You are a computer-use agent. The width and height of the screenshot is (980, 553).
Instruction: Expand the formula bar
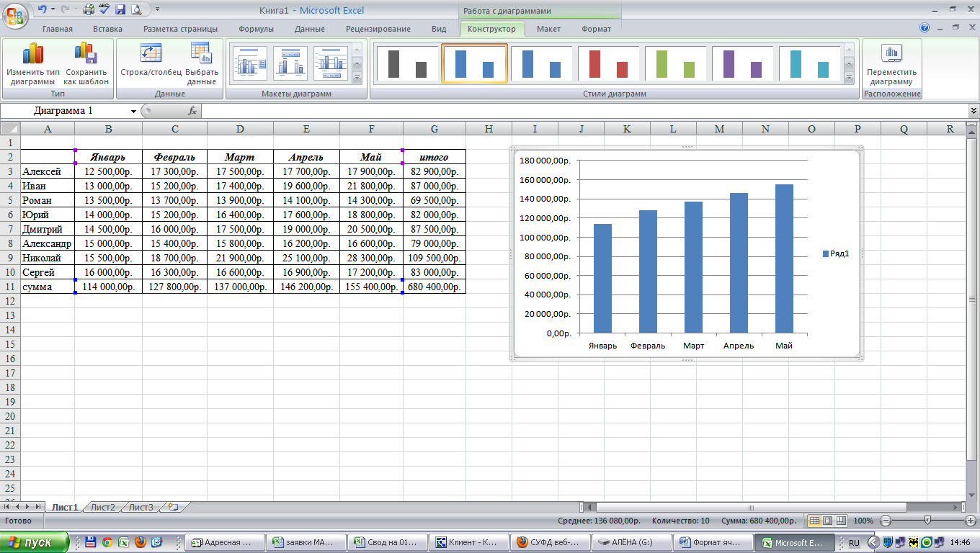tap(974, 111)
